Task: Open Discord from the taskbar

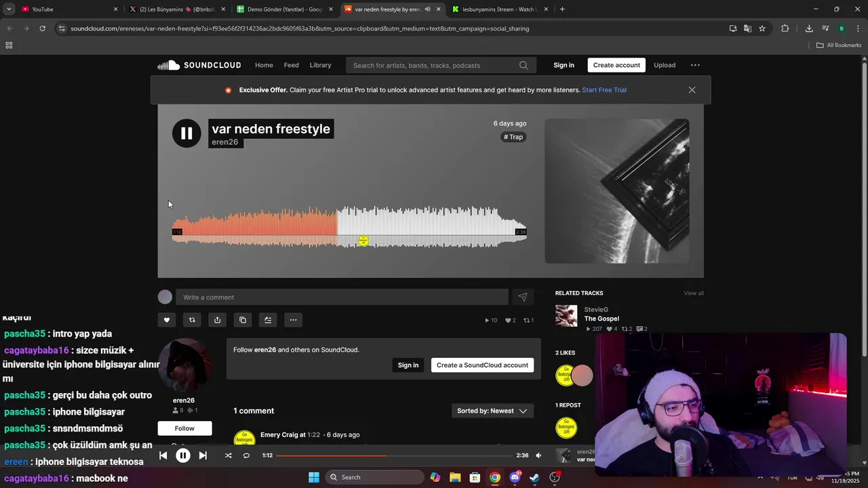Action: click(x=515, y=477)
